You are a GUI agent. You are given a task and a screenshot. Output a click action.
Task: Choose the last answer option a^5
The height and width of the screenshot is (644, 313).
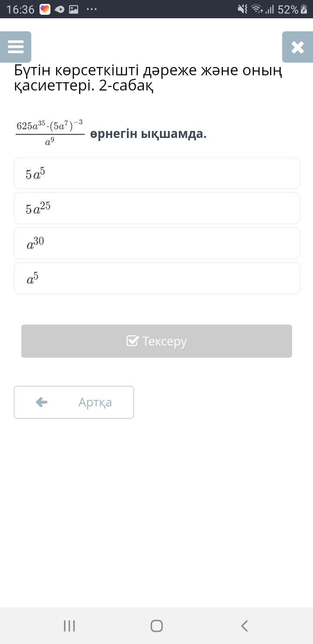[x=156, y=278]
